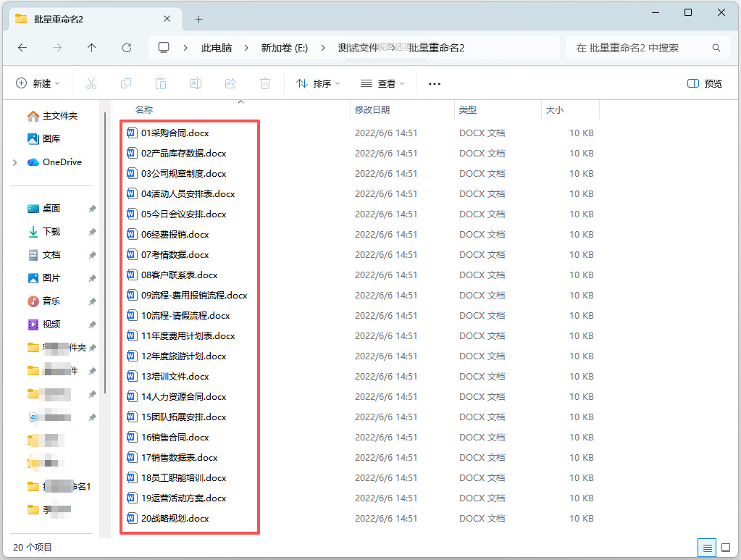Expand chevron after 此电脑 in address bar
This screenshot has width=741, height=560.
click(246, 48)
